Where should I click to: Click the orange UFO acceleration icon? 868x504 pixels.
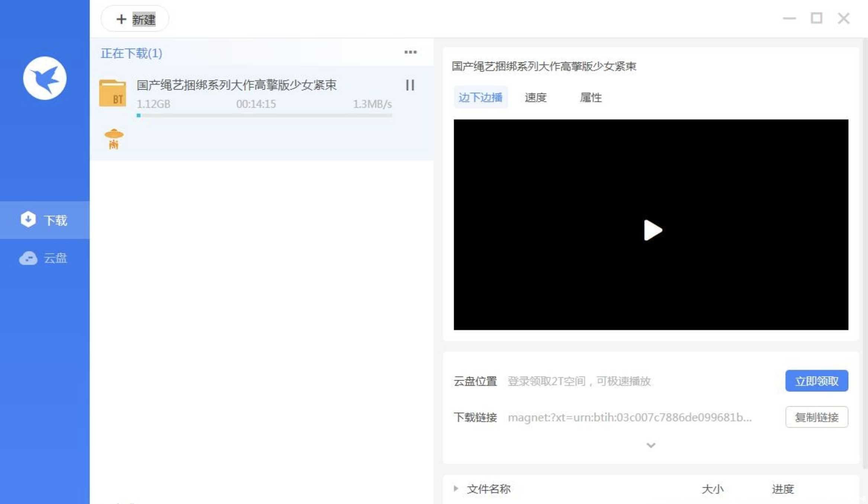[x=114, y=139]
